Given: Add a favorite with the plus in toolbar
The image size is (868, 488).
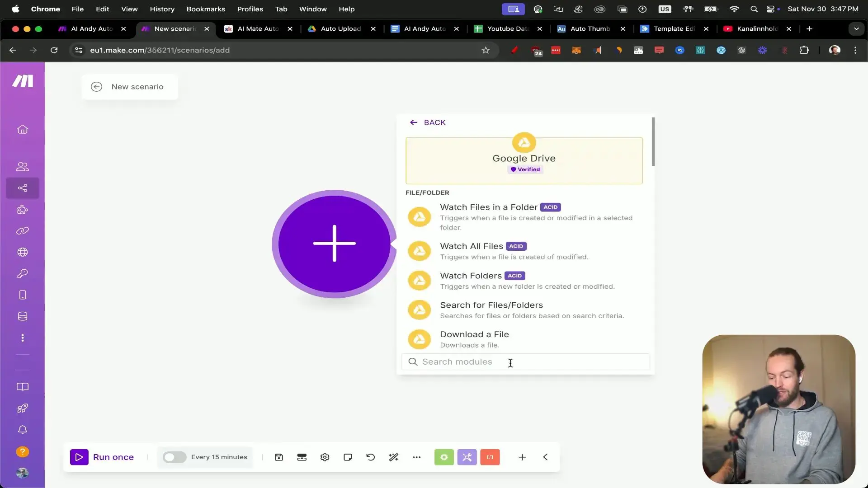Looking at the screenshot, I should click(x=522, y=457).
